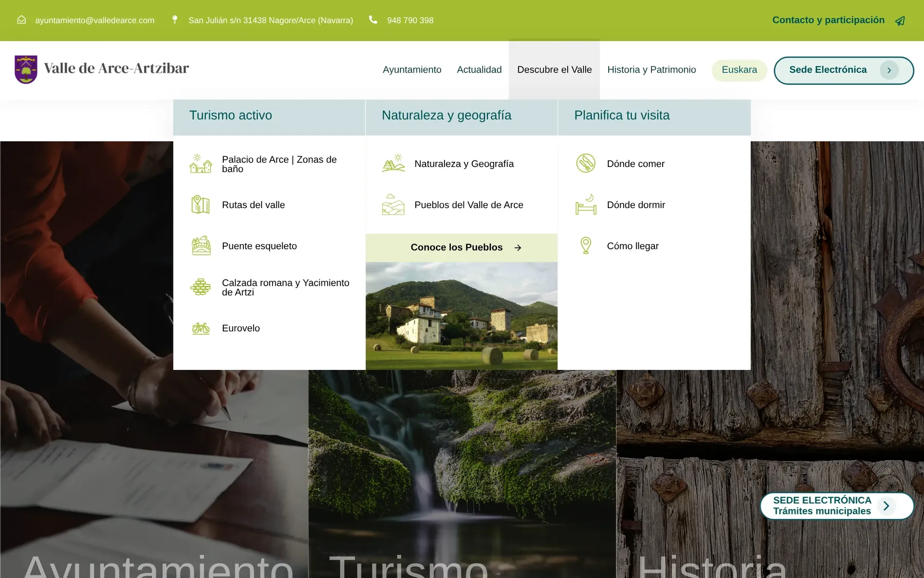Open the Ayuntamiento menu
924x578 pixels.
[412, 69]
